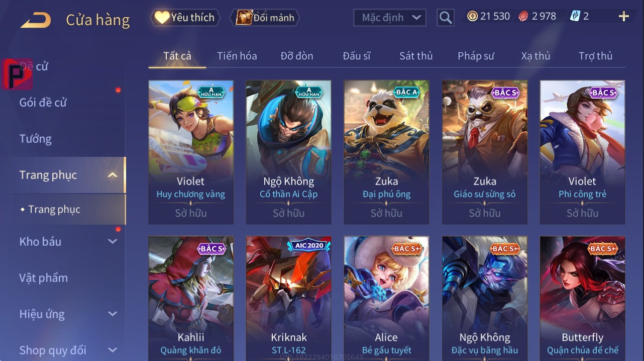Click the back arrow icon beside Cửa hàng
Image resolution: width=644 pixels, height=361 pixels.
pyautogui.click(x=36, y=20)
